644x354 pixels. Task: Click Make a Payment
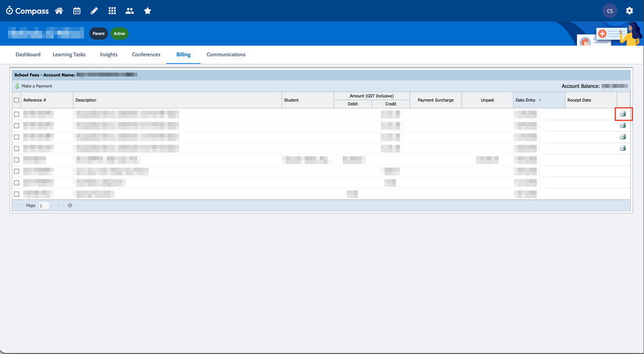click(33, 86)
